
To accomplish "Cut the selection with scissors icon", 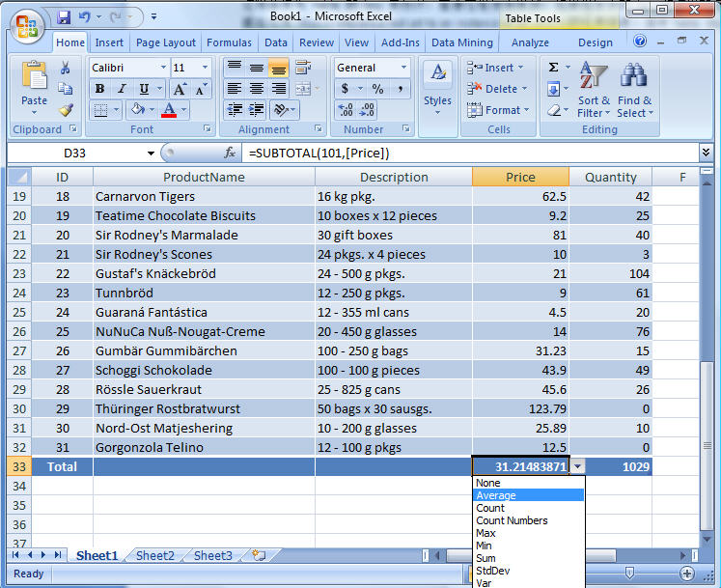I will tap(66, 69).
